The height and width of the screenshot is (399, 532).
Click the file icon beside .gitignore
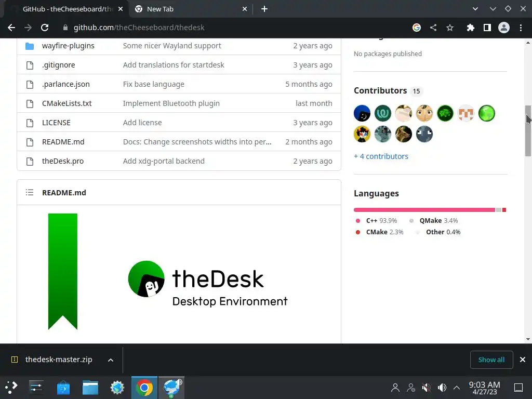tap(30, 65)
